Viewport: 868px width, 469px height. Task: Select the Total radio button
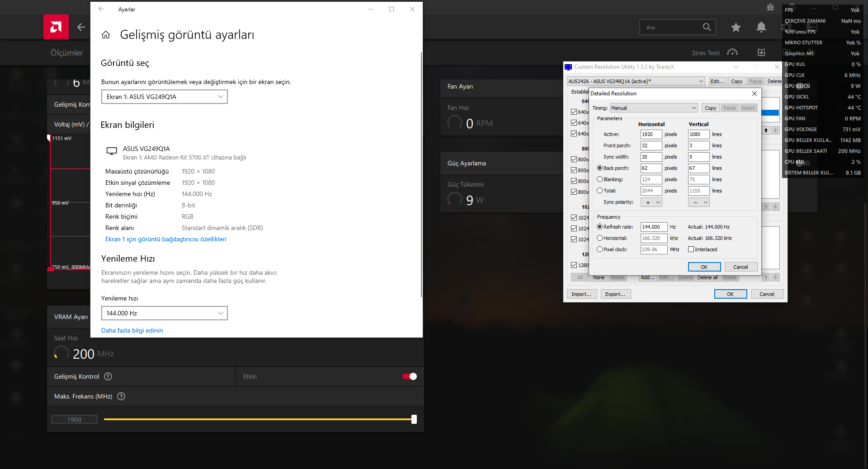pos(599,191)
